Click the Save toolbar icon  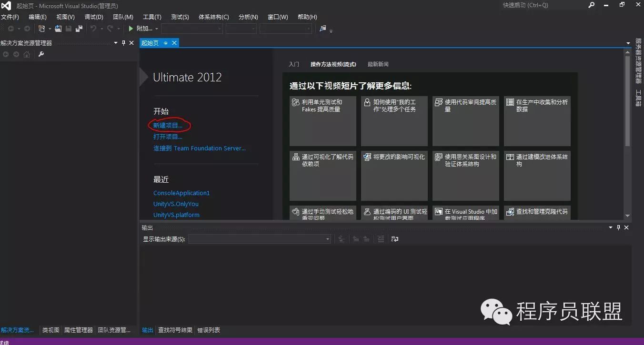(x=69, y=29)
